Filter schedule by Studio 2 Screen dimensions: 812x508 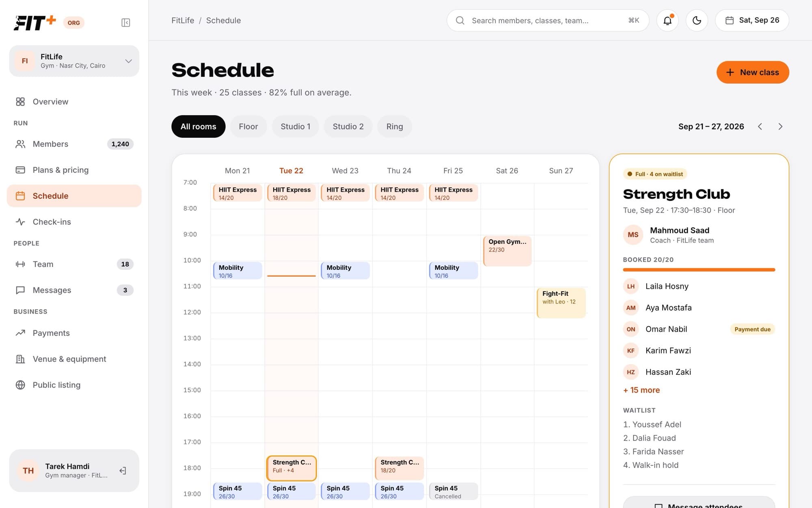coord(348,126)
